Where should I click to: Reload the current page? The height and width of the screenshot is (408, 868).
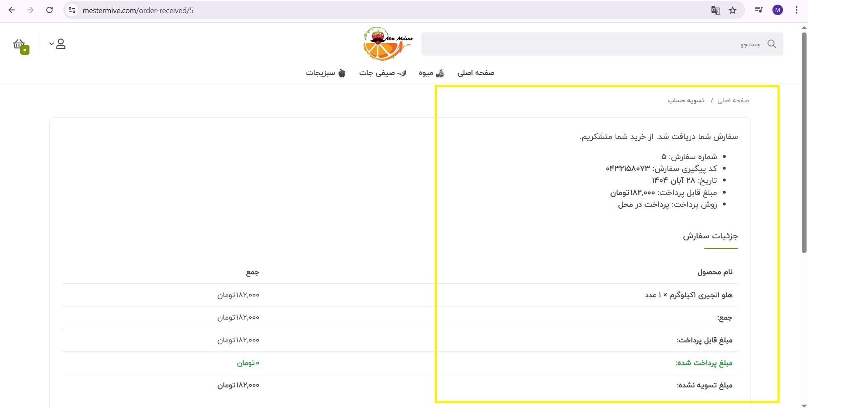[49, 10]
